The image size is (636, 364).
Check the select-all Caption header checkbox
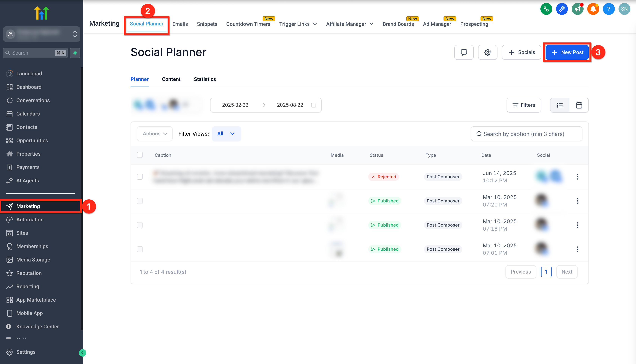point(140,155)
